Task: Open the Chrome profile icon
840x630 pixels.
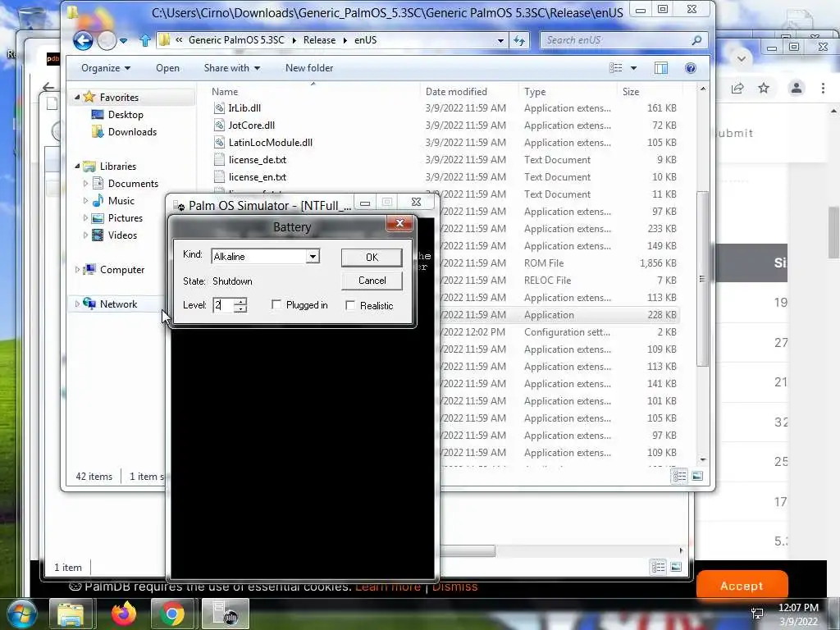Action: tap(796, 89)
